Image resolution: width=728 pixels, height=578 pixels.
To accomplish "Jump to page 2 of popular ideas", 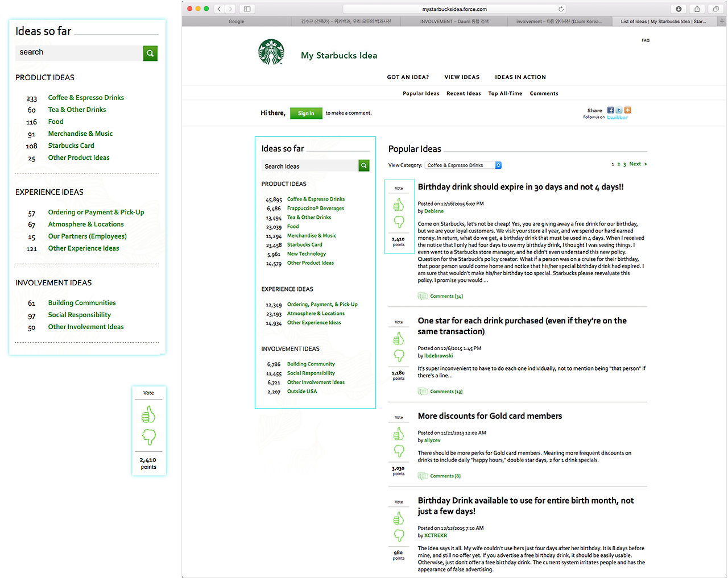I will coord(619,164).
